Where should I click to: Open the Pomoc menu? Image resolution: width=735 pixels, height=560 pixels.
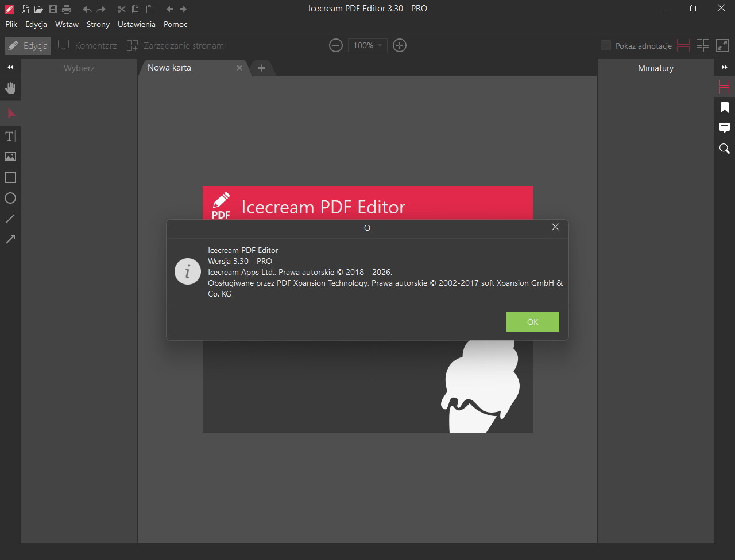click(176, 24)
